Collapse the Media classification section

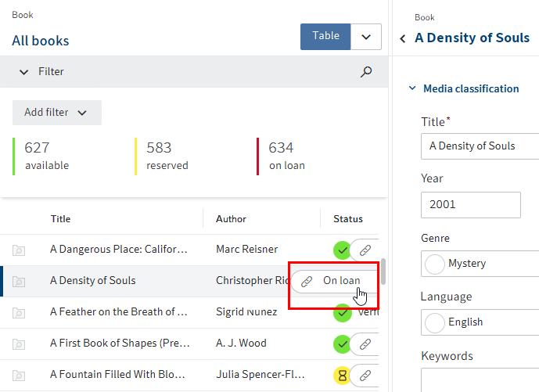click(412, 89)
